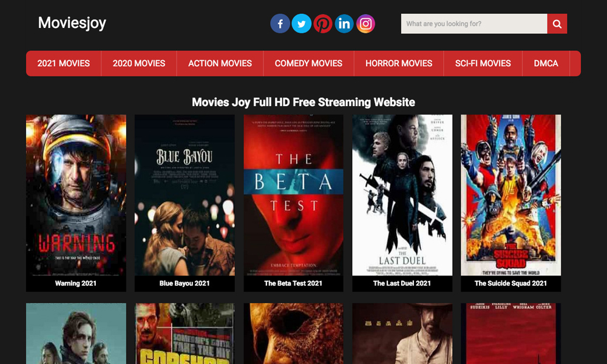This screenshot has width=607, height=364.
Task: Open the 2021 Movies menu item
Action: tap(64, 63)
